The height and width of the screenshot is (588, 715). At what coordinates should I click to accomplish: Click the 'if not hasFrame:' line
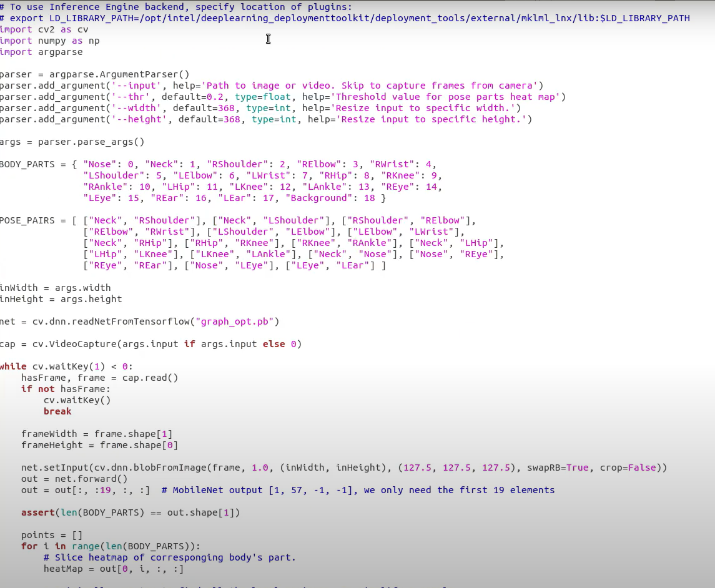click(66, 389)
